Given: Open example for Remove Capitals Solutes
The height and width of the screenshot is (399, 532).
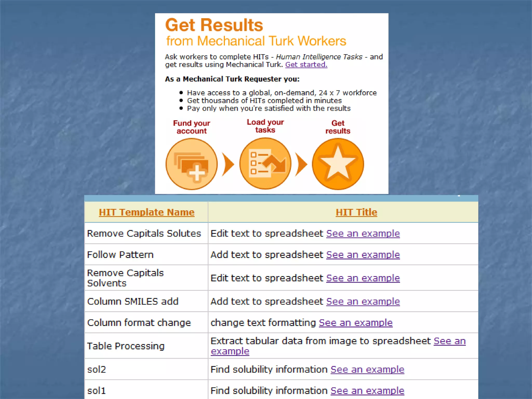Looking at the screenshot, I should point(363,234).
